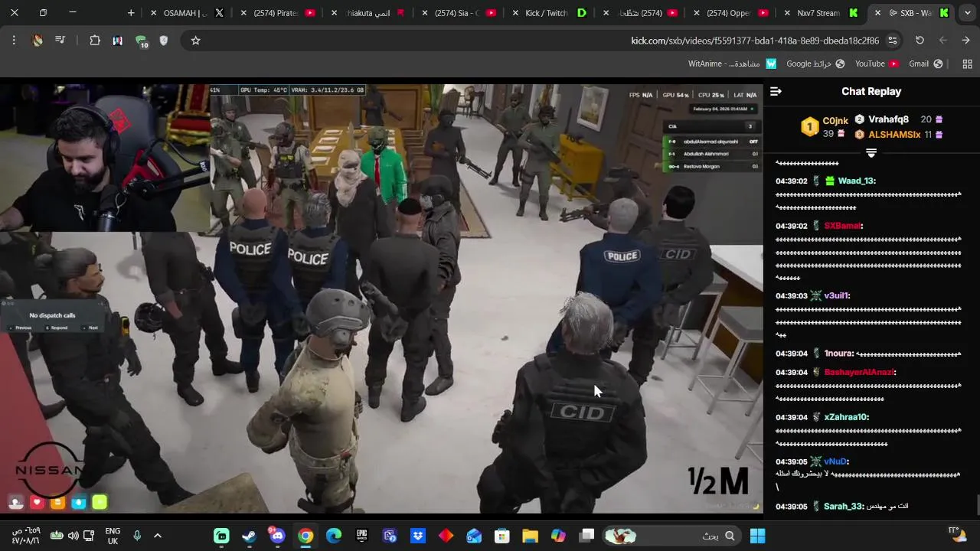Click the video player area
Image resolution: width=980 pixels, height=551 pixels.
click(x=381, y=298)
